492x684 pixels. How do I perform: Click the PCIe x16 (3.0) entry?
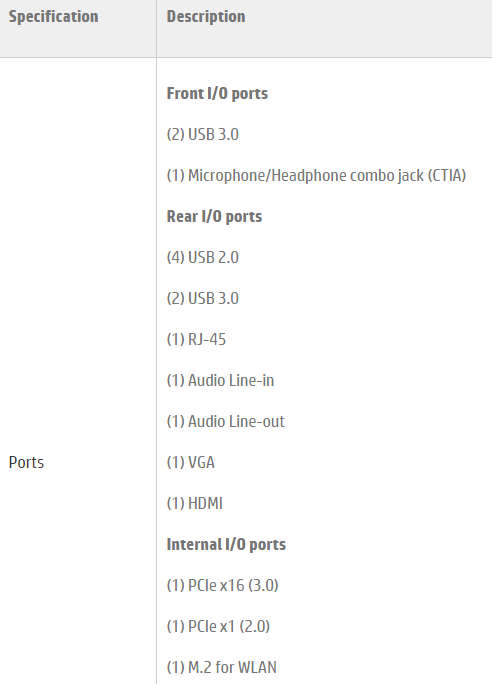pyautogui.click(x=222, y=585)
